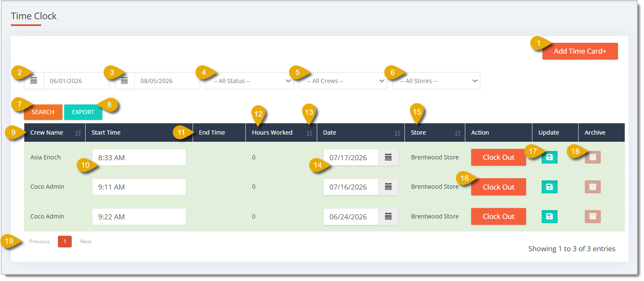Screen dimensions: 644x281
Task: Select Coco Admin in the 9:11 AM row
Action: click(47, 187)
